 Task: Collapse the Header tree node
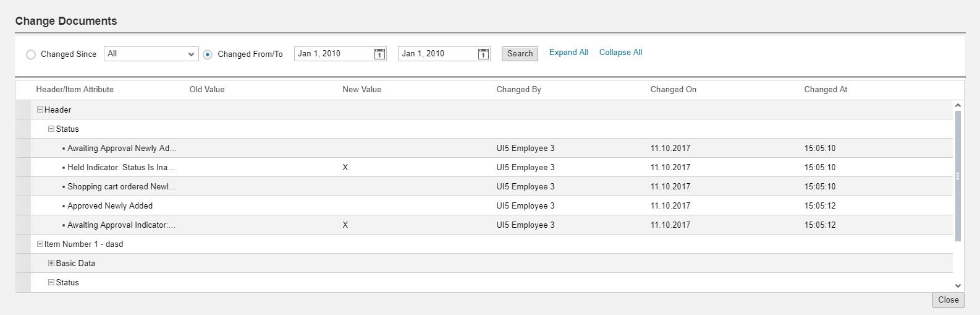40,110
